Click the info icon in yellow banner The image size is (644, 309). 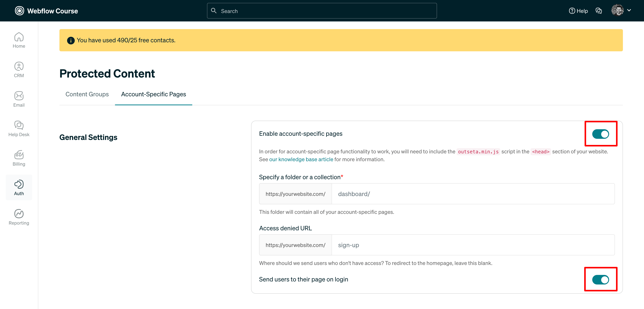[x=71, y=40]
